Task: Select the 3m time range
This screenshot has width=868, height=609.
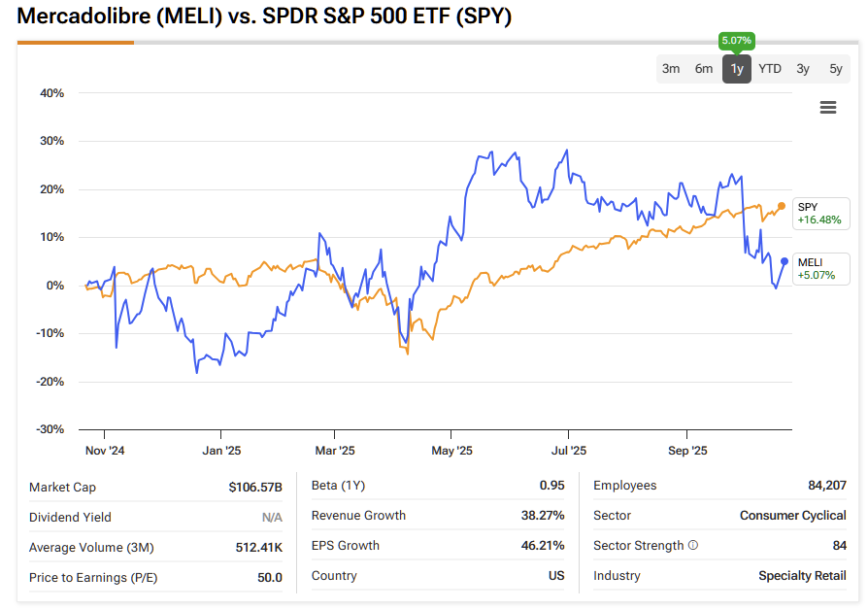Action: pyautogui.click(x=671, y=69)
